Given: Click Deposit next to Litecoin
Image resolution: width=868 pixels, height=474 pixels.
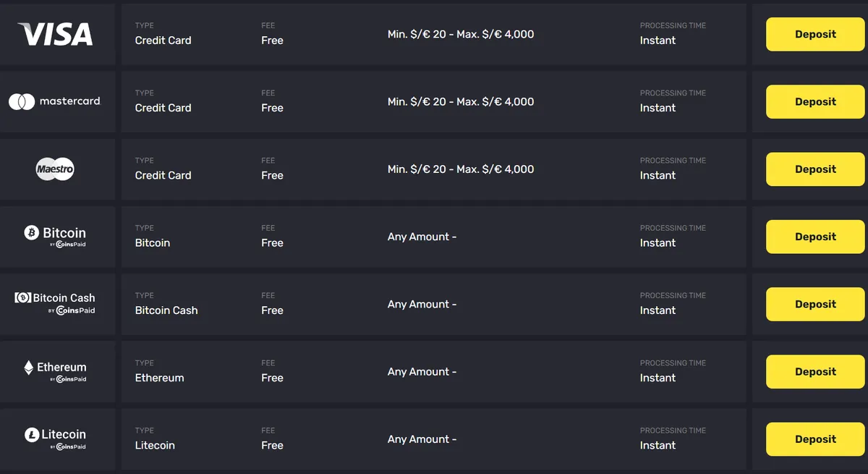Looking at the screenshot, I should pos(814,439).
